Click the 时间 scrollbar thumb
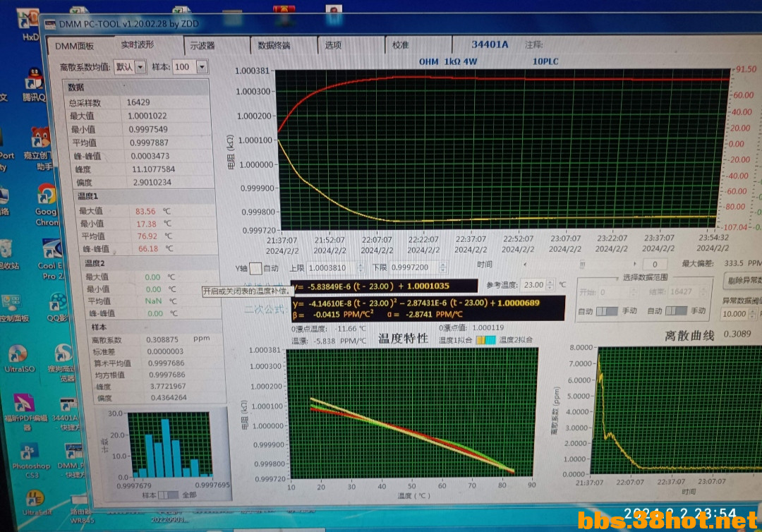Image resolution: width=762 pixels, height=532 pixels. click(x=581, y=265)
